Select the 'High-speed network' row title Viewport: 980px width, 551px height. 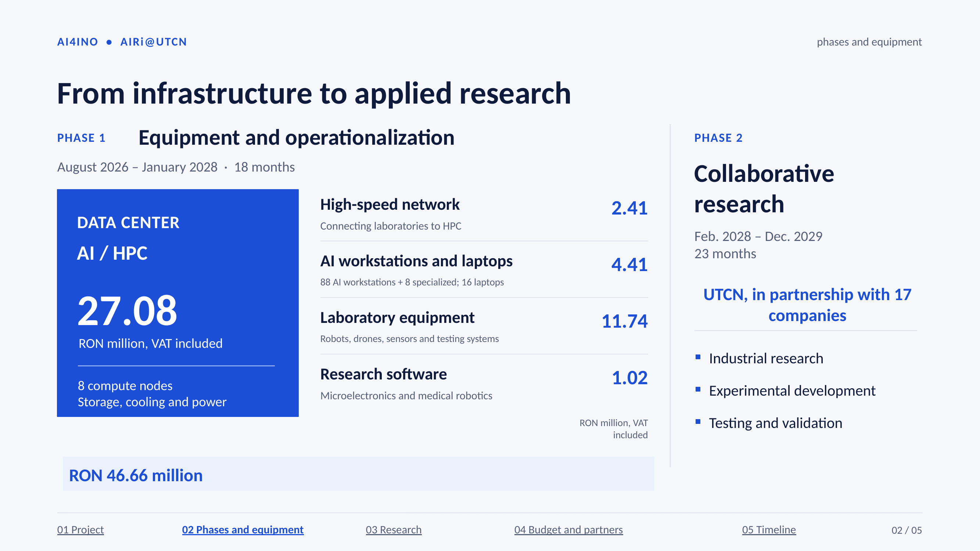pyautogui.click(x=390, y=205)
